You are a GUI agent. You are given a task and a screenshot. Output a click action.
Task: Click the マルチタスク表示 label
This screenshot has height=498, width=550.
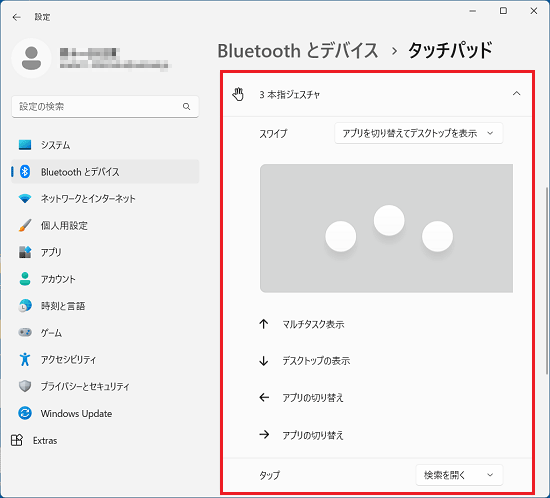pyautogui.click(x=313, y=324)
